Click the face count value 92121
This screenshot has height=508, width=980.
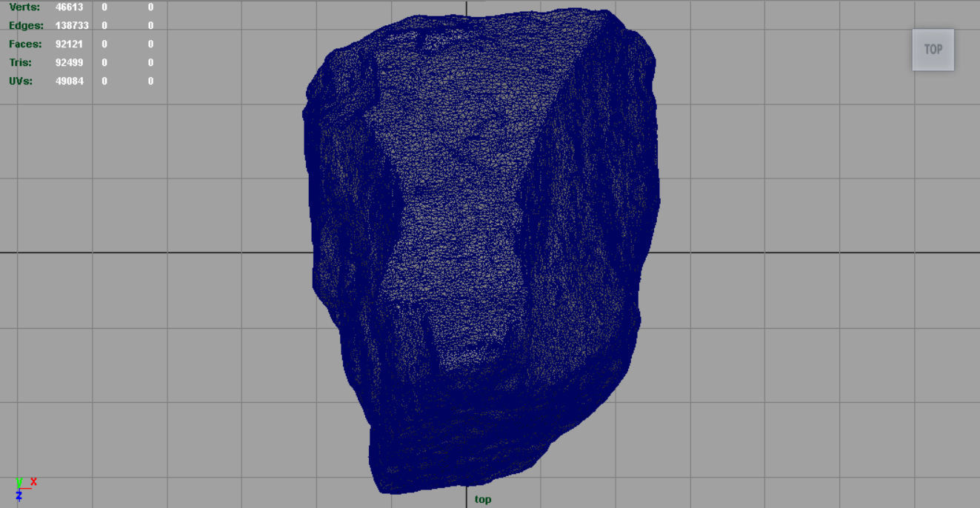click(69, 44)
